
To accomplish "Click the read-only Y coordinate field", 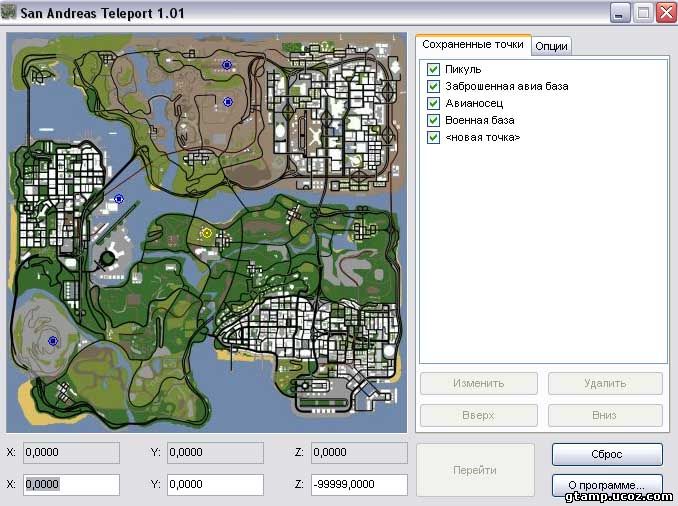I will point(215,452).
